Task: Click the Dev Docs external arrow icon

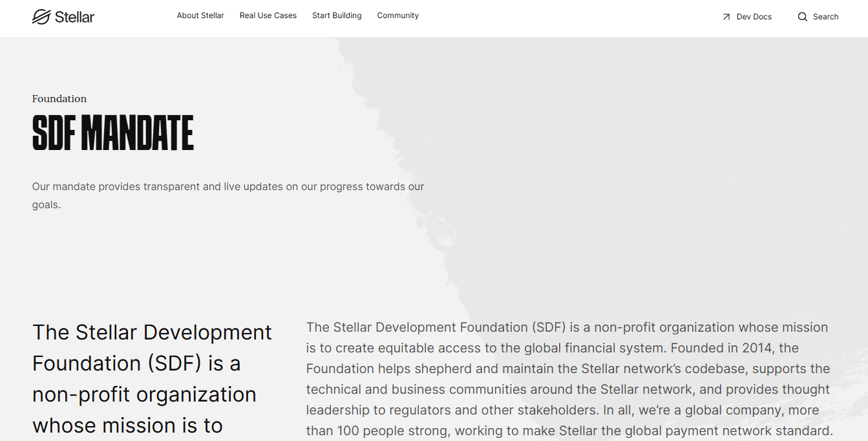Action: tap(726, 17)
